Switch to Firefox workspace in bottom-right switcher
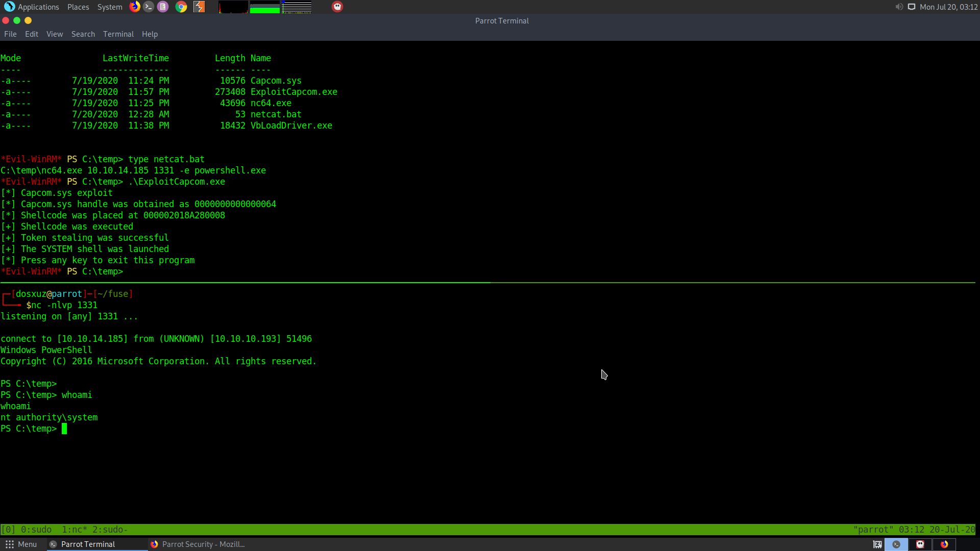Screen dimensions: 980x551 (944, 544)
